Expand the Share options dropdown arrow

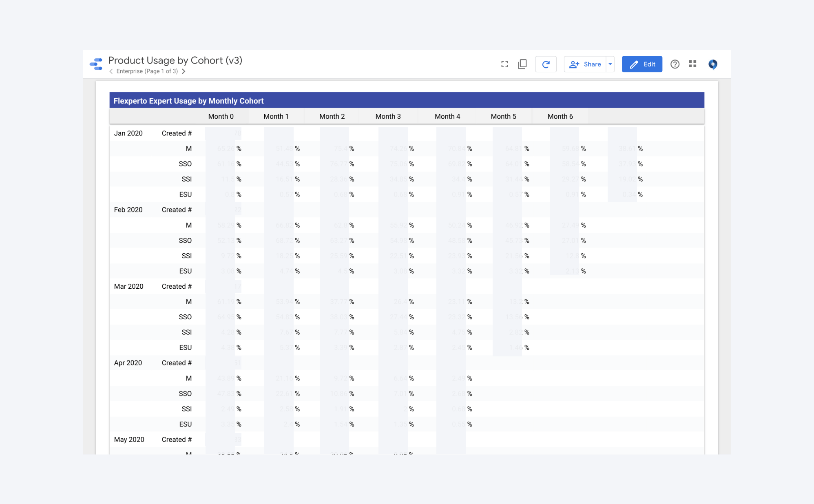610,64
